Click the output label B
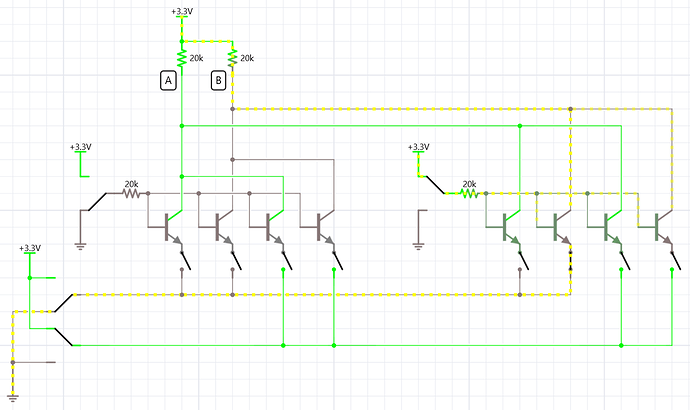 [219, 81]
